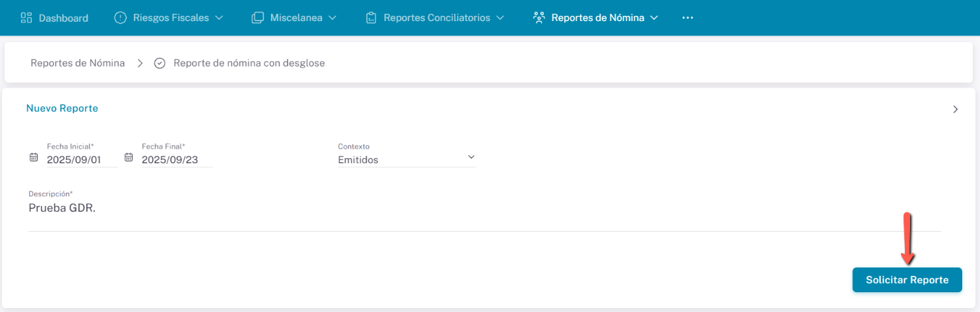Click the Fecha Inicial date field
The width and height of the screenshot is (980, 312).
[81, 159]
